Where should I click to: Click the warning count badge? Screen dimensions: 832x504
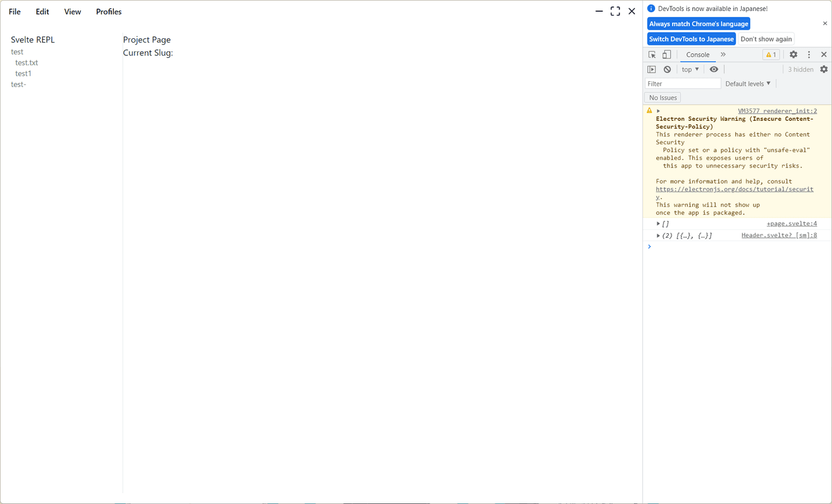point(771,55)
